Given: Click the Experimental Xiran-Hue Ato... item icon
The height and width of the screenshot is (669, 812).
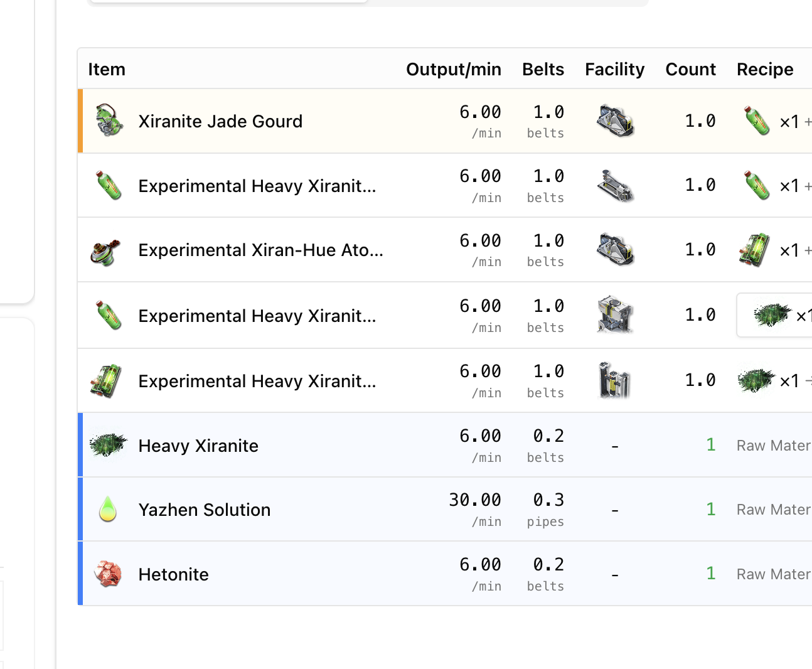Looking at the screenshot, I should 105,250.
